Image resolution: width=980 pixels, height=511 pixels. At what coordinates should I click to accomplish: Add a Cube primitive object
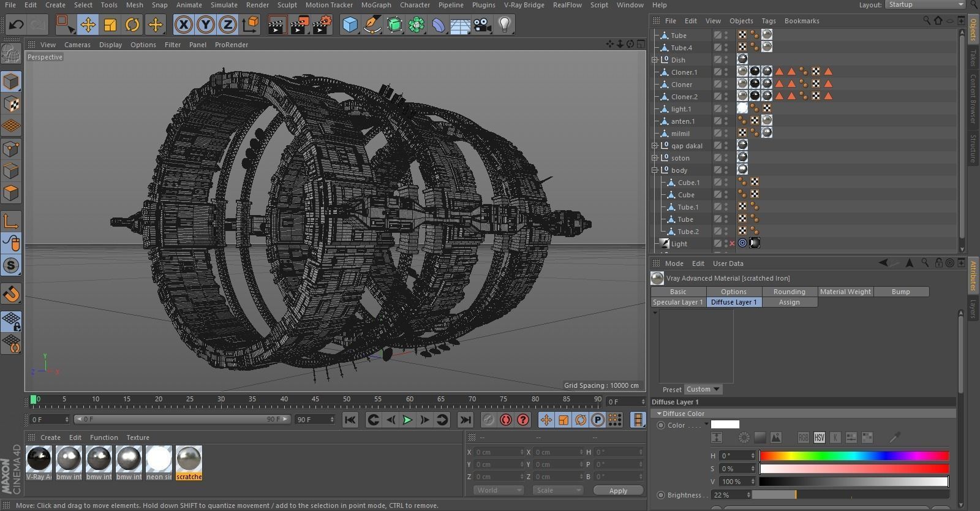(x=350, y=25)
